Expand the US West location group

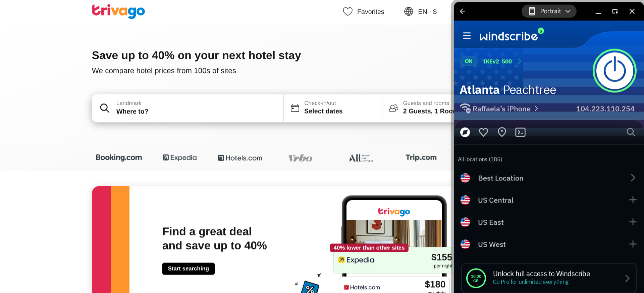pyautogui.click(x=633, y=244)
